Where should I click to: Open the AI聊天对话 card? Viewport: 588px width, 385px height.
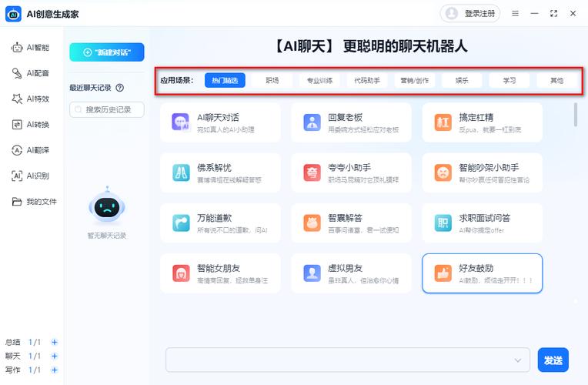(x=220, y=122)
